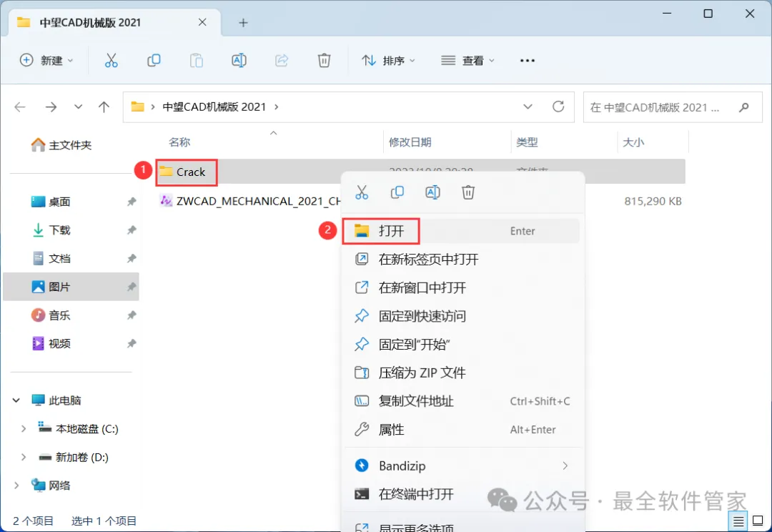
Task: Click the search box for this folder
Action: (673, 107)
